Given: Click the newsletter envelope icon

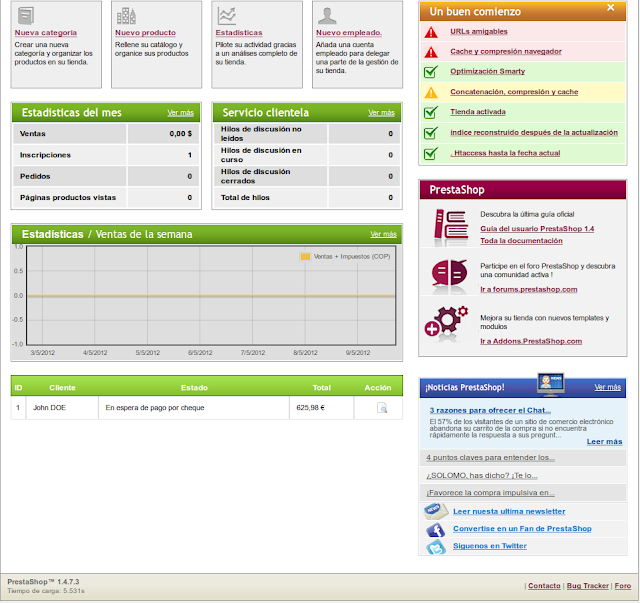Looking at the screenshot, I should tap(436, 511).
